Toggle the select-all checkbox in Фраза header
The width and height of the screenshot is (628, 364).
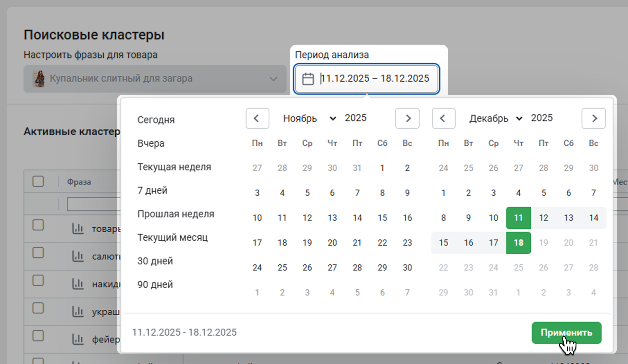click(38, 181)
